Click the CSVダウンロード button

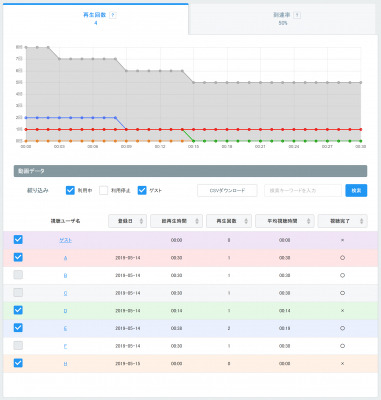pyautogui.click(x=227, y=191)
